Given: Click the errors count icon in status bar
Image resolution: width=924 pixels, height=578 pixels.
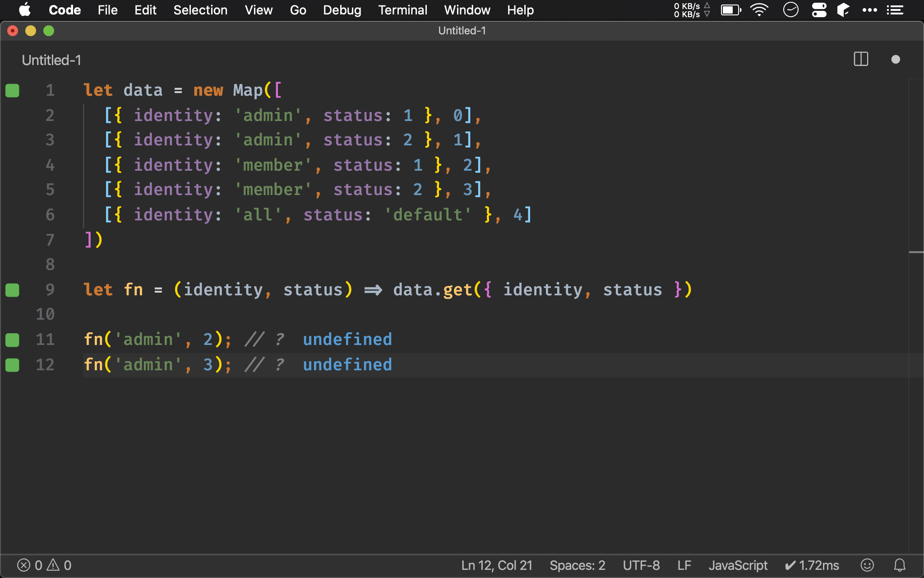Looking at the screenshot, I should coord(24,565).
